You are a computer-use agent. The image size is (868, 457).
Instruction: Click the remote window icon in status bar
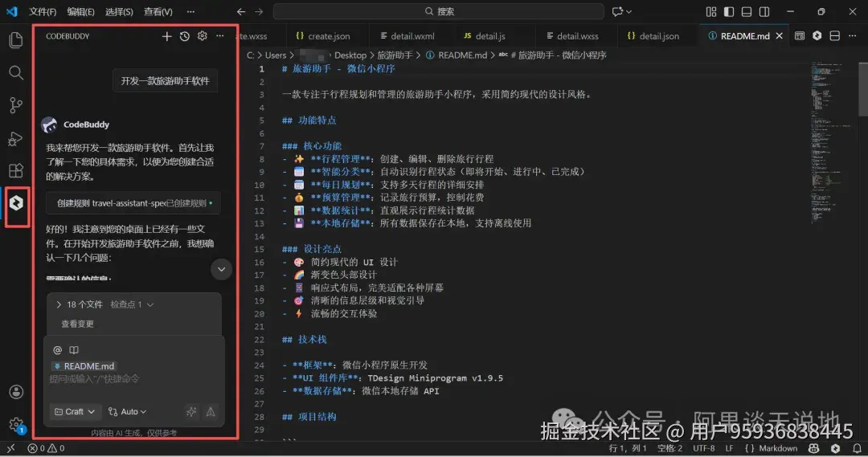click(x=10, y=449)
